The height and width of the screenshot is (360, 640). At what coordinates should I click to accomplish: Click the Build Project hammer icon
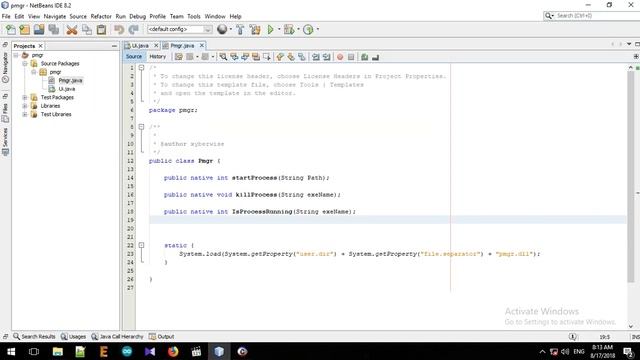(x=240, y=29)
